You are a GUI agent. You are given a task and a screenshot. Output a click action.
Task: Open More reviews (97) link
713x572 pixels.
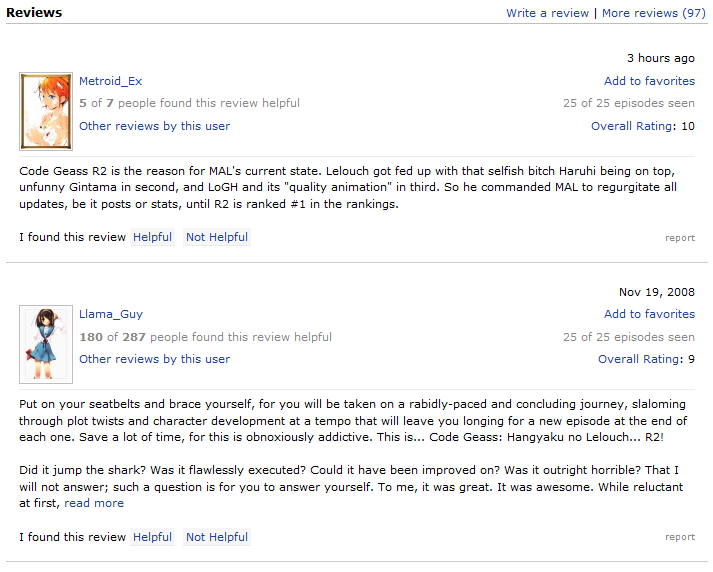[x=653, y=13]
